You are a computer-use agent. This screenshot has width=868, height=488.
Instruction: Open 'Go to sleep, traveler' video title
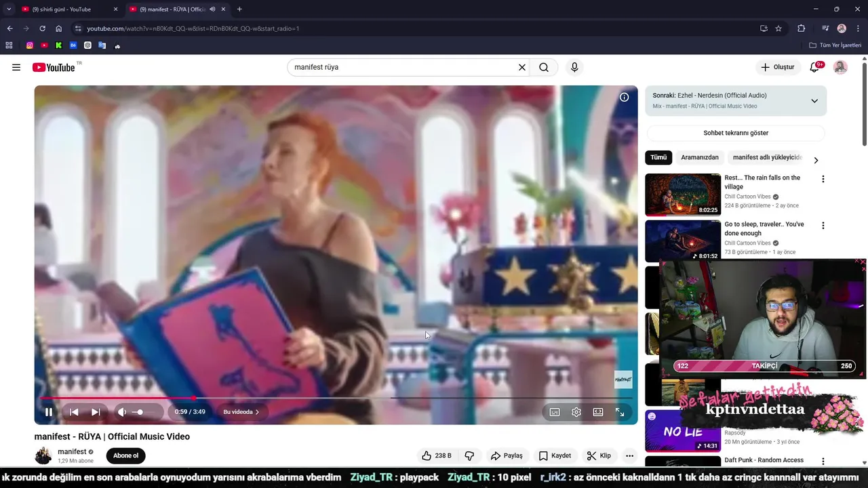[x=764, y=228]
